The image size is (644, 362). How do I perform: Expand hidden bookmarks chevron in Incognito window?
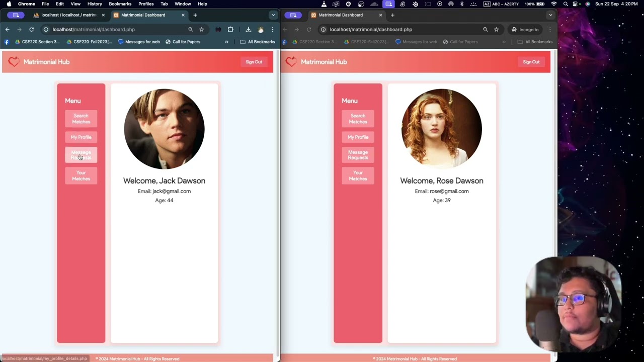(504, 42)
